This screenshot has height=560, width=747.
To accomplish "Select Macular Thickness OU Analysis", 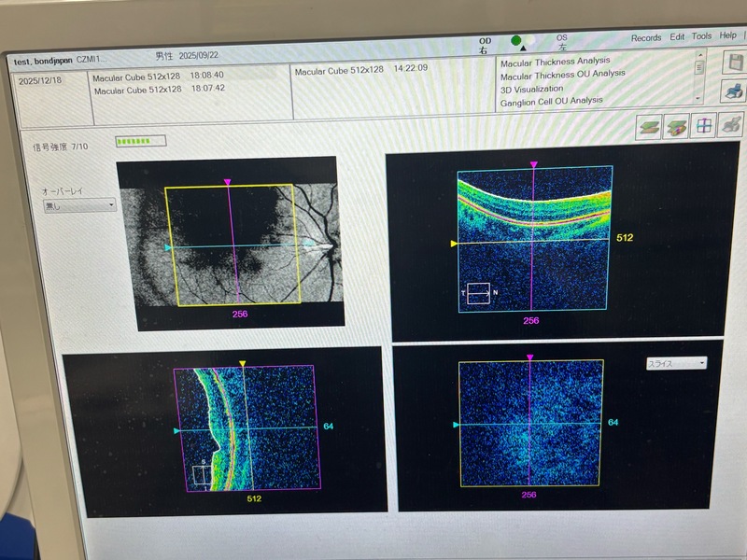I will (x=562, y=75).
